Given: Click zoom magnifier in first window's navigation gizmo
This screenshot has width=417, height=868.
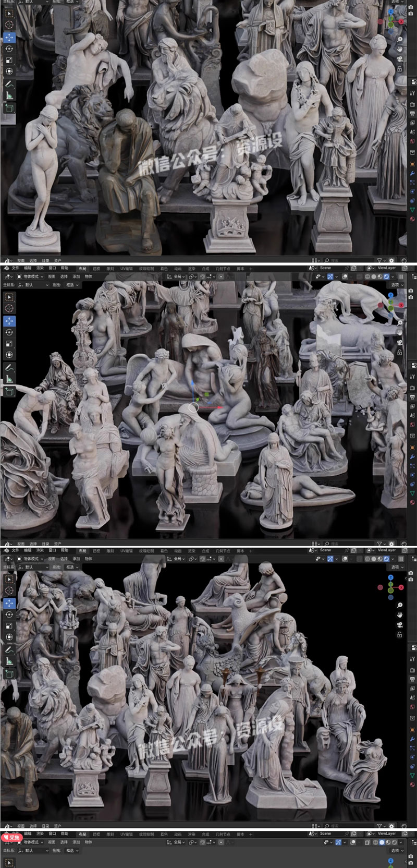Looking at the screenshot, I should click(x=400, y=39).
